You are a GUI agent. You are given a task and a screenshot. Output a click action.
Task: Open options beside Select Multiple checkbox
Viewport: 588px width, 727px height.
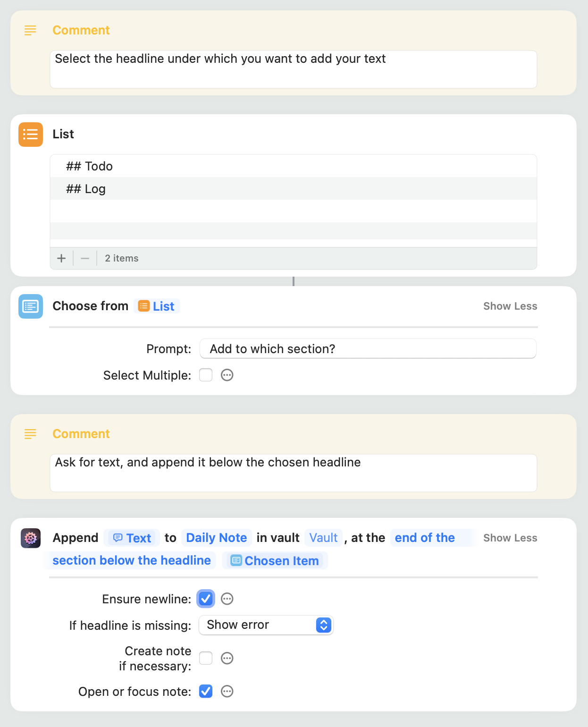(227, 375)
